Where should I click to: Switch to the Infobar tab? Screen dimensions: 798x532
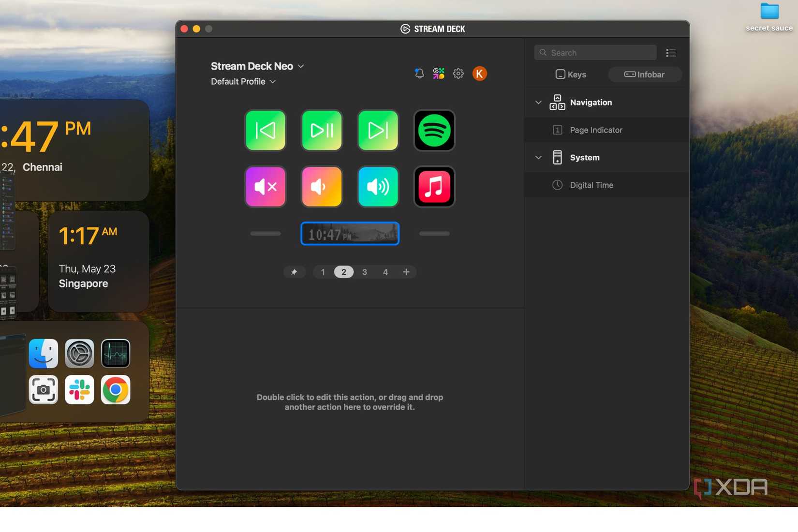[645, 74]
